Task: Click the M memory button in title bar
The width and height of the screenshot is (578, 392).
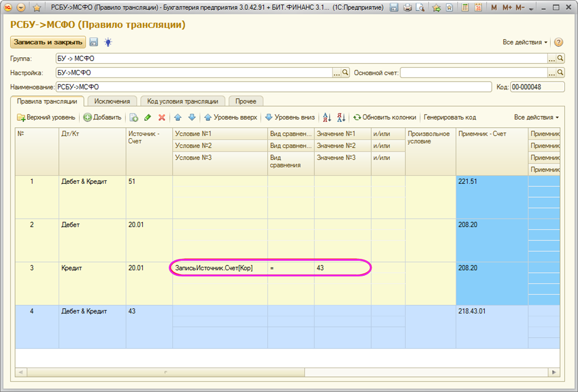Action: click(494, 8)
